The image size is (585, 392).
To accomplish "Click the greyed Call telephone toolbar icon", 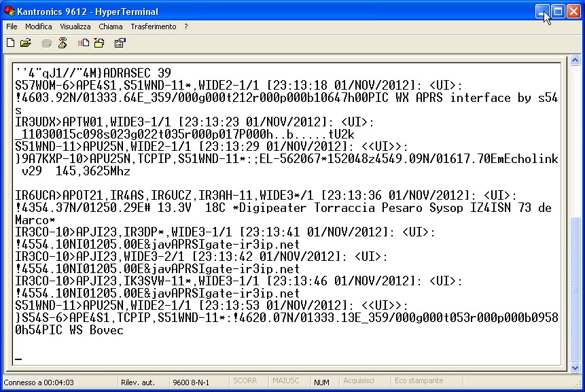I will (47, 43).
